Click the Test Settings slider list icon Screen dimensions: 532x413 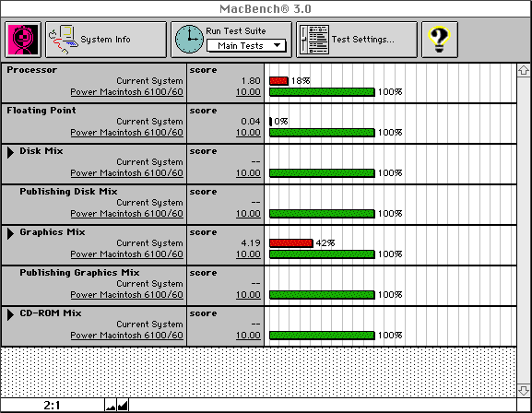coord(314,40)
